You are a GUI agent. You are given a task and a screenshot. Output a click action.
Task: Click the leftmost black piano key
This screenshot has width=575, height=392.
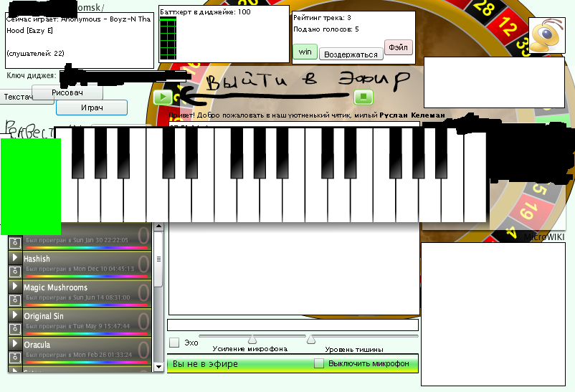[x=77, y=153]
